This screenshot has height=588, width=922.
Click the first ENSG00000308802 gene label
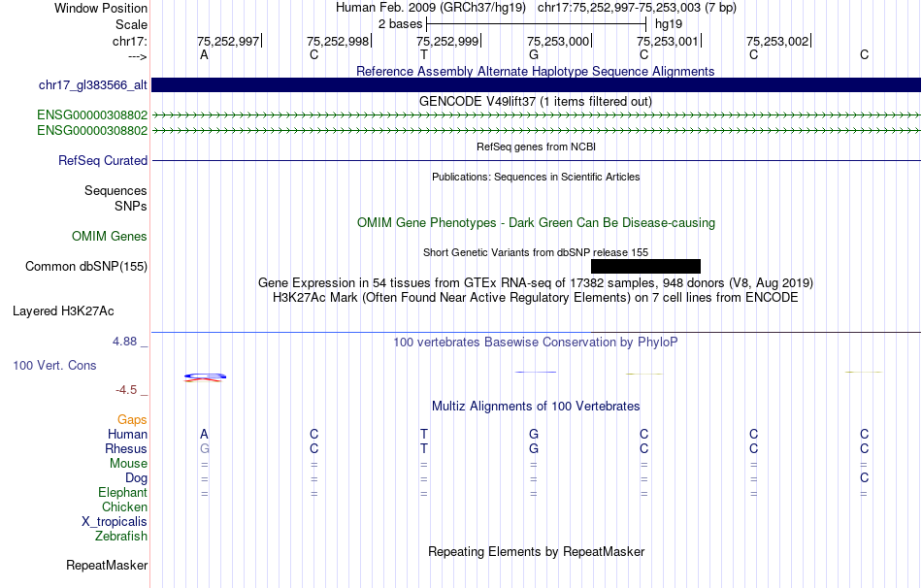(92, 114)
